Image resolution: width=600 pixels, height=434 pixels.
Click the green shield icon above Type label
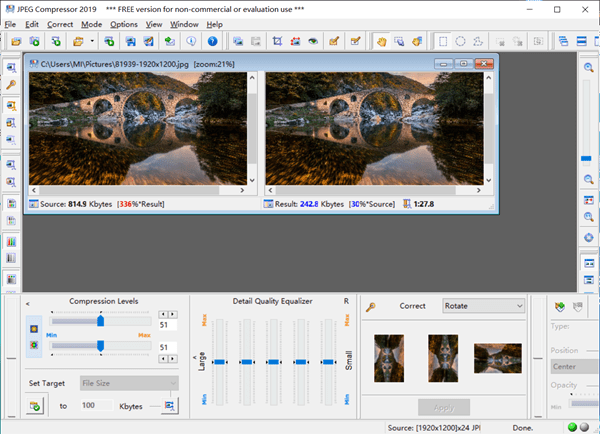(560, 307)
